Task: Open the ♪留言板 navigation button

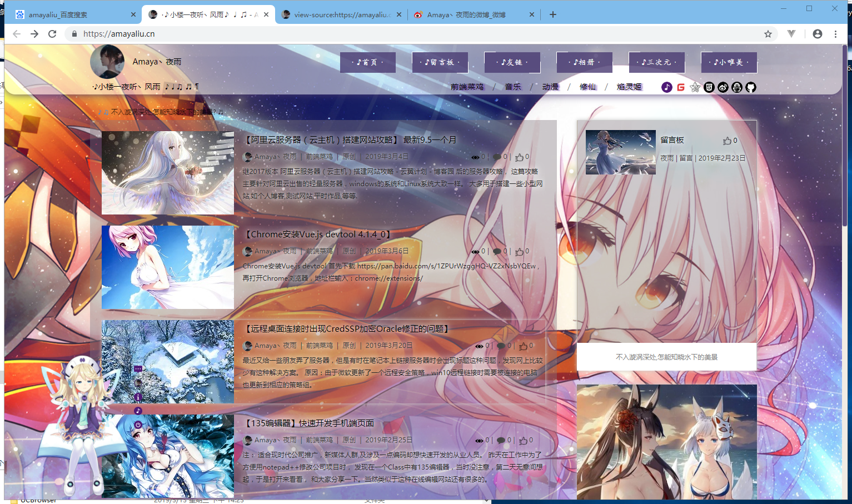Action: (440, 62)
